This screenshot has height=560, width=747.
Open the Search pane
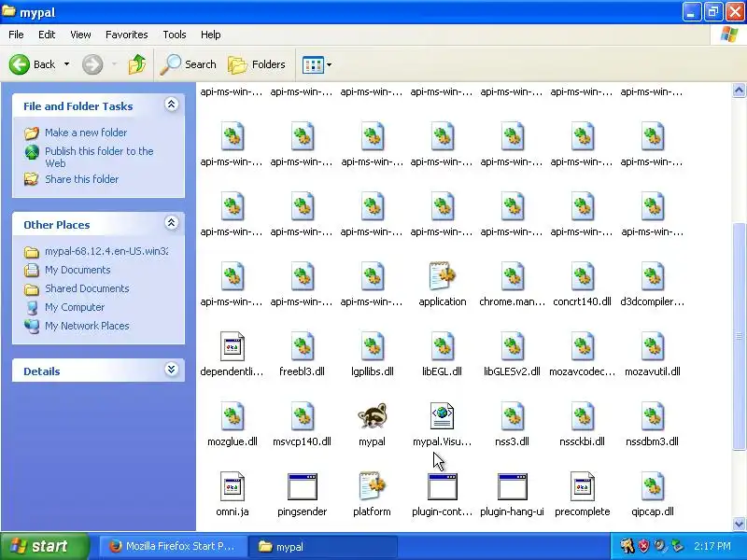click(x=189, y=64)
